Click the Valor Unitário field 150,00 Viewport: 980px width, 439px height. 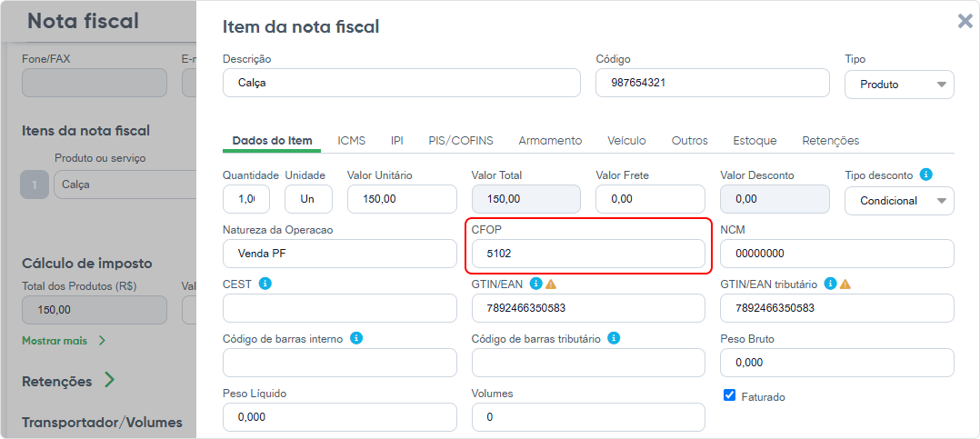click(x=402, y=199)
